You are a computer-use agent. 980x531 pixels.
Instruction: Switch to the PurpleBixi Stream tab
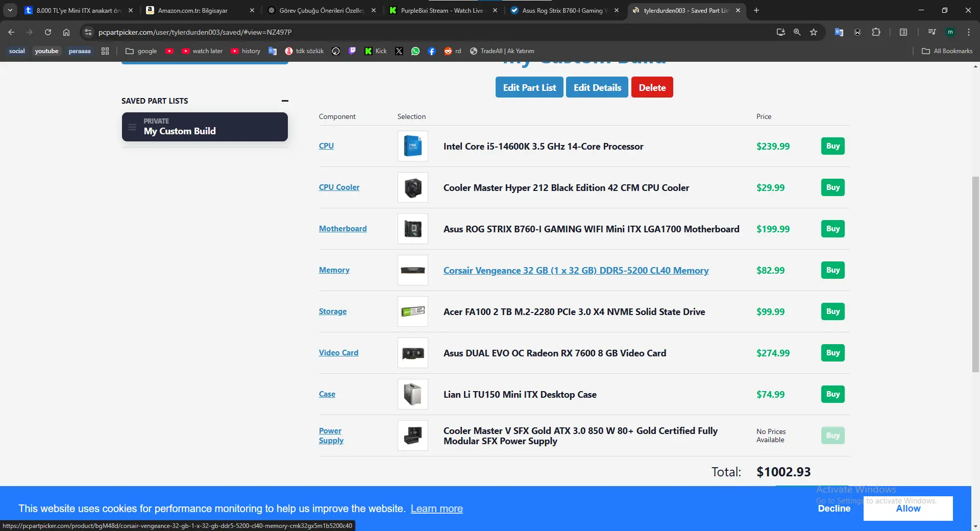(443, 10)
